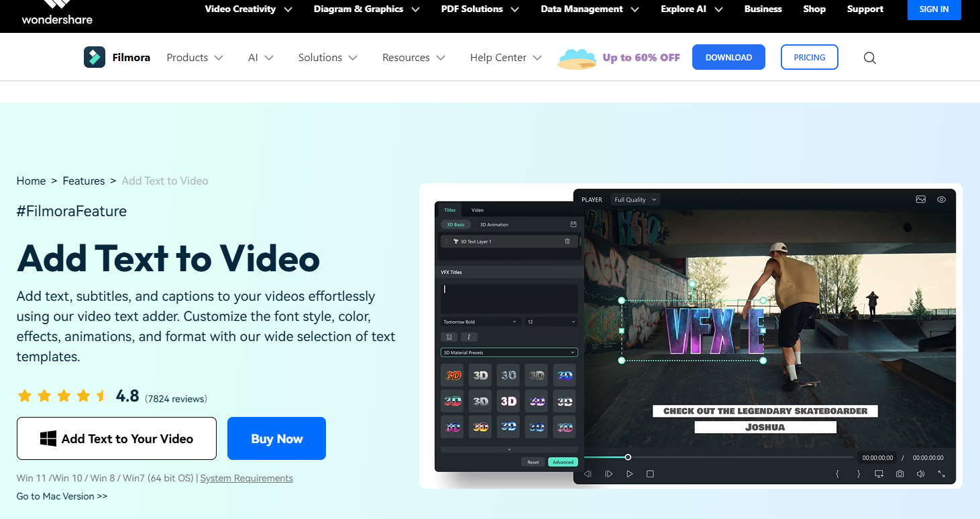Click the playback progress slider knob

tap(628, 457)
